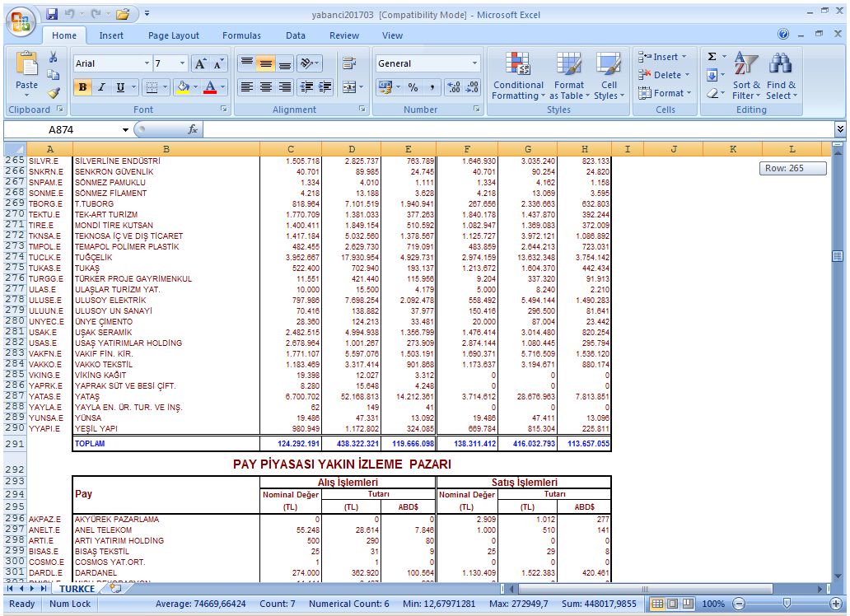Decrease font size with Shrink Font
This screenshot has width=850, height=616.
click(218, 63)
